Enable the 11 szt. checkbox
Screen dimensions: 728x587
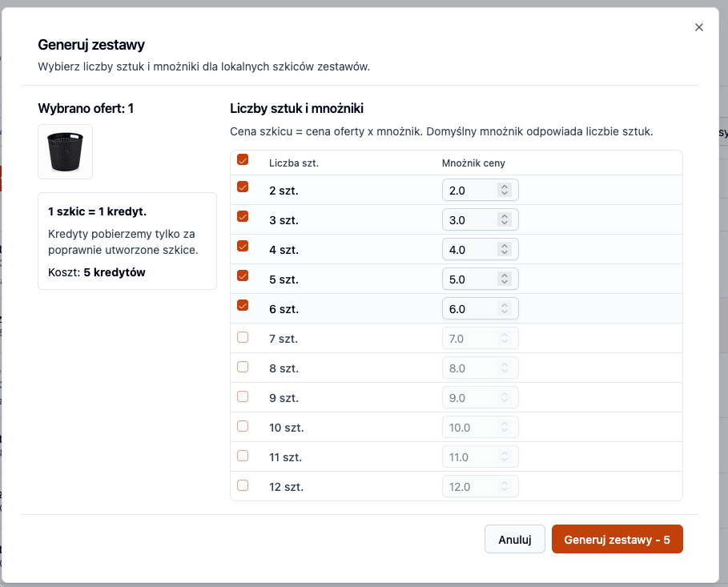[243, 456]
